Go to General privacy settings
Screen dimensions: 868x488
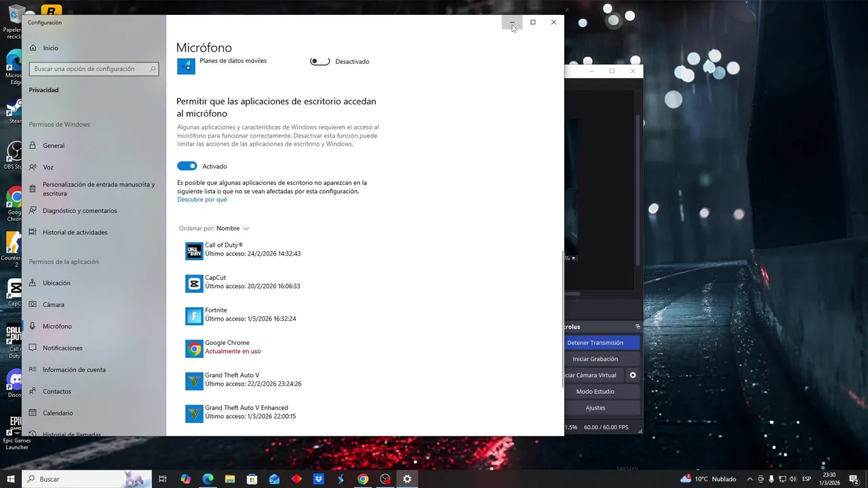[54, 146]
